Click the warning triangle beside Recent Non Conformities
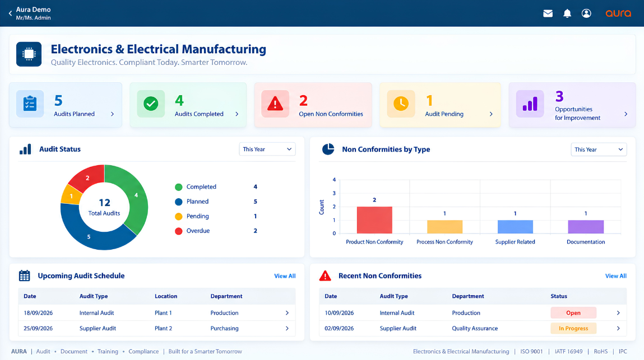Screen dimensions: 644x360 (325, 276)
